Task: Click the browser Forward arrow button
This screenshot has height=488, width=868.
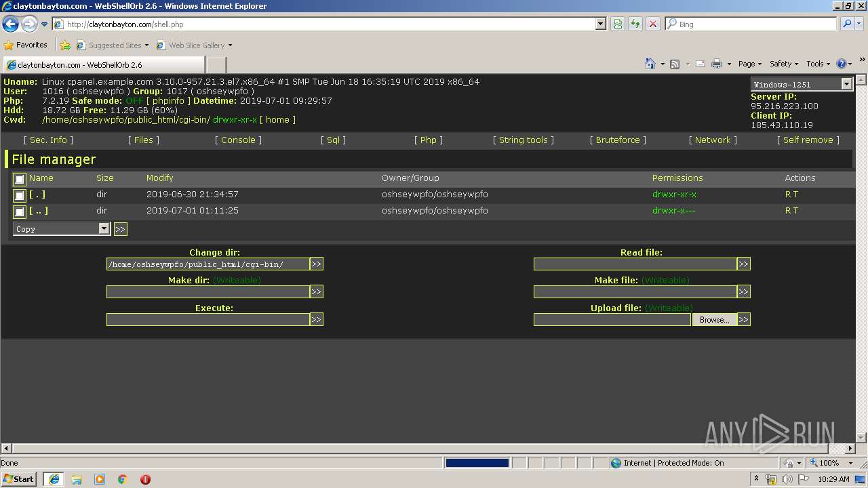Action: tap(28, 24)
